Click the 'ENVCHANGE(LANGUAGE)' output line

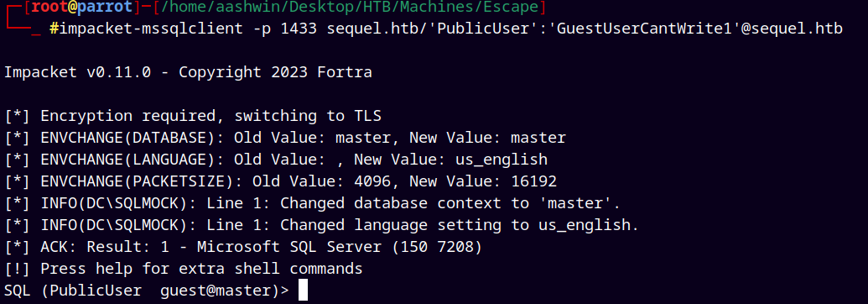coord(276,160)
